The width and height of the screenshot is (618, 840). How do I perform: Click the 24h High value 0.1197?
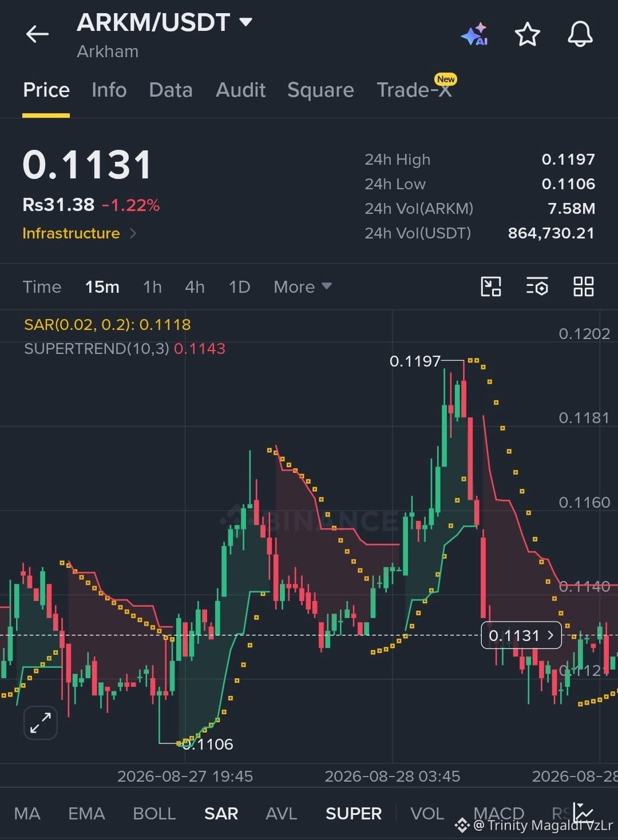tap(568, 159)
